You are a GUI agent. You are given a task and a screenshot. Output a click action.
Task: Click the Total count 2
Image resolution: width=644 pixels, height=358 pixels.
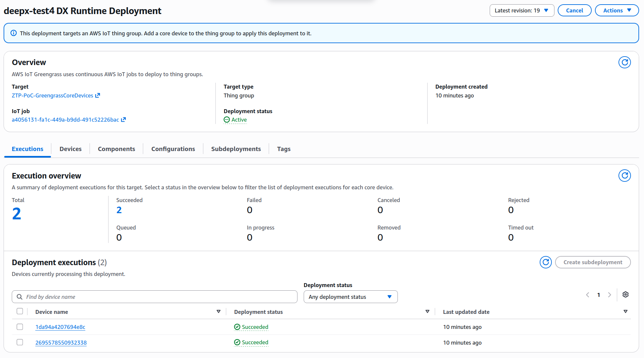17,214
